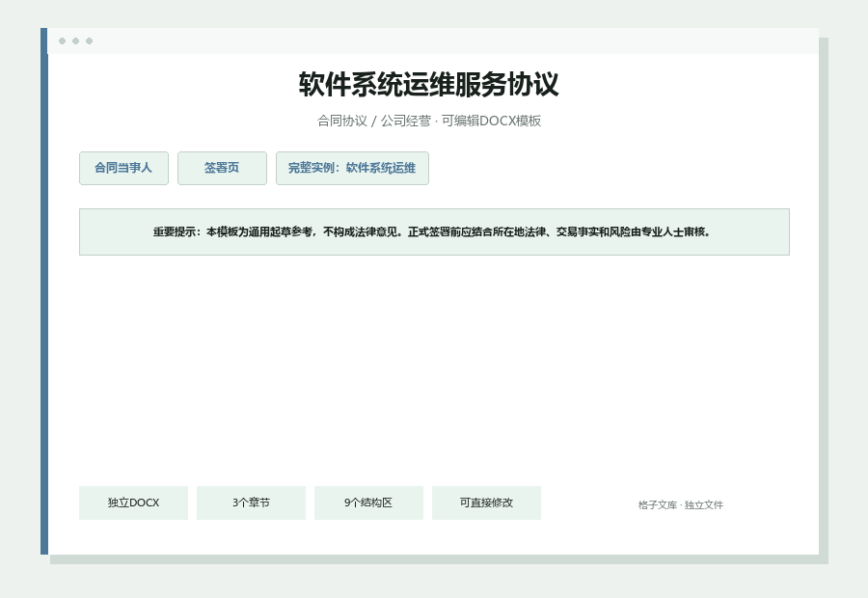The image size is (868, 598).
Task: Select the 9个结构区 tag
Action: 368,503
